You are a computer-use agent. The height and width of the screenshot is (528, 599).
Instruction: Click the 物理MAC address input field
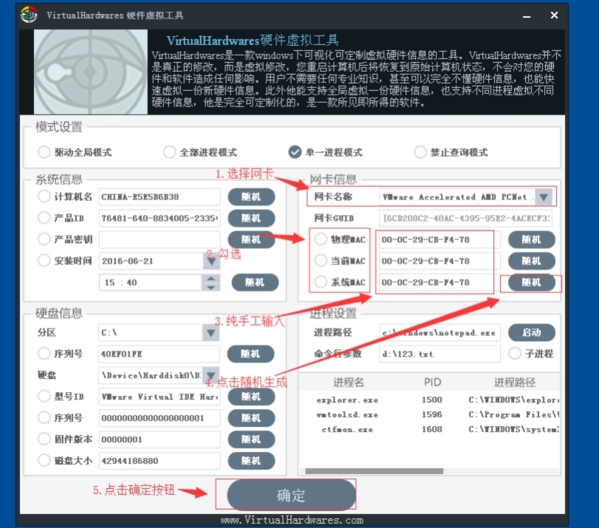[x=440, y=240]
